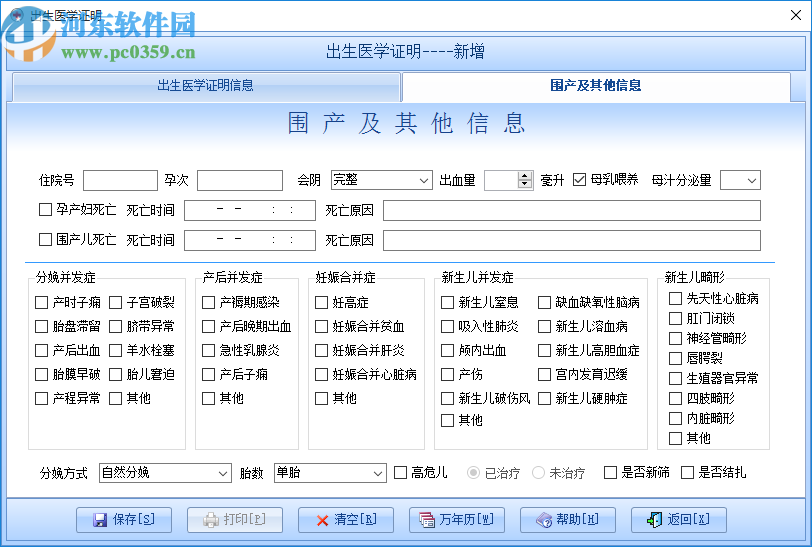
Task: Check the 围产儿死亡 checkbox
Action: (46, 239)
